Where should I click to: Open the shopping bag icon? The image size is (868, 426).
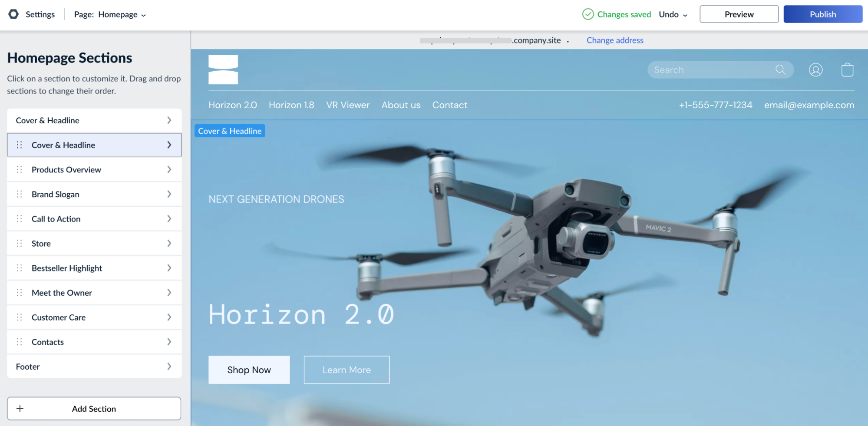pos(847,69)
